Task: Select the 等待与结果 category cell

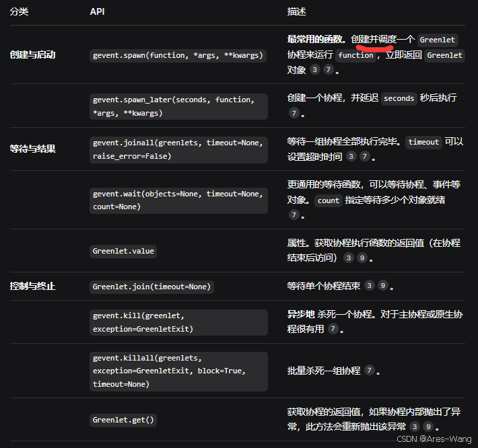Action: [x=32, y=149]
